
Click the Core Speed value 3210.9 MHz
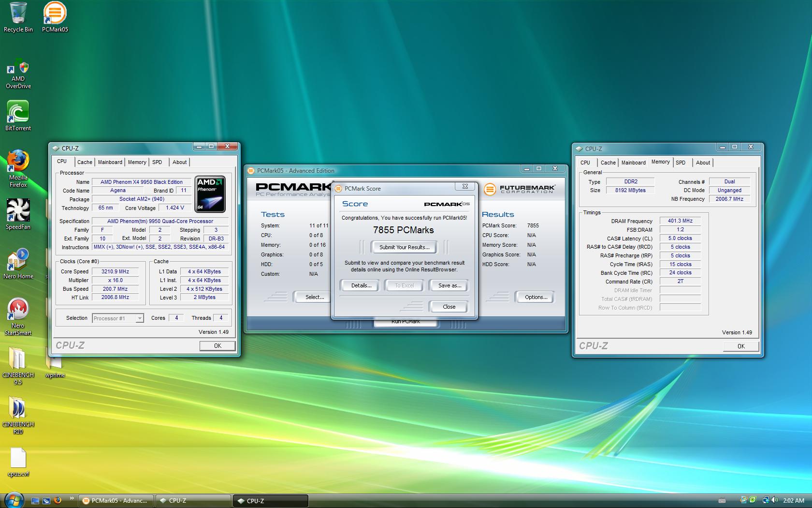click(115, 271)
